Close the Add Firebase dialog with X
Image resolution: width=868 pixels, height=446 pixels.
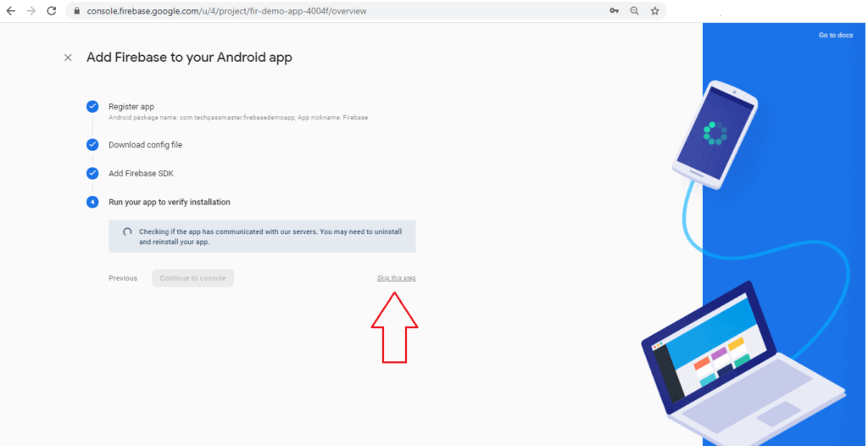[68, 58]
